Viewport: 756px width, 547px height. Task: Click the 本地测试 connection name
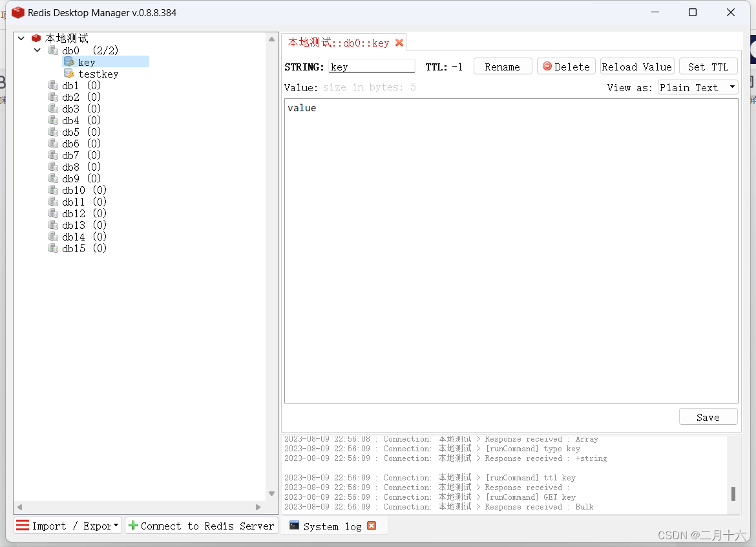[x=67, y=38]
